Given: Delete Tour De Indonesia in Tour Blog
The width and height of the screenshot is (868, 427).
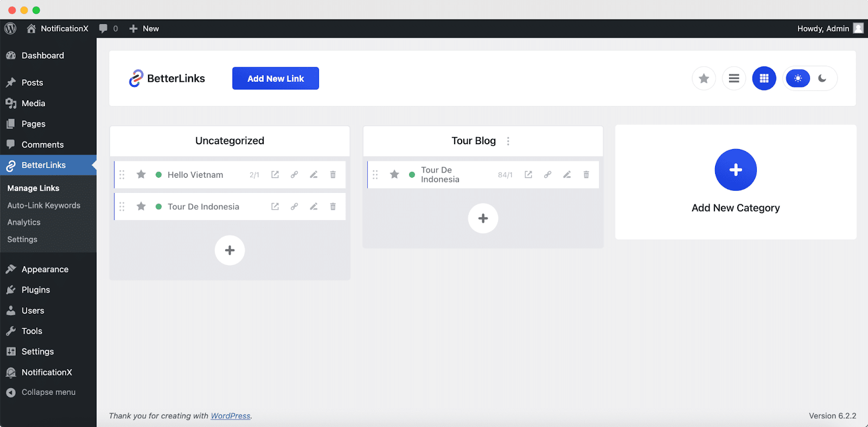Looking at the screenshot, I should tap(586, 174).
